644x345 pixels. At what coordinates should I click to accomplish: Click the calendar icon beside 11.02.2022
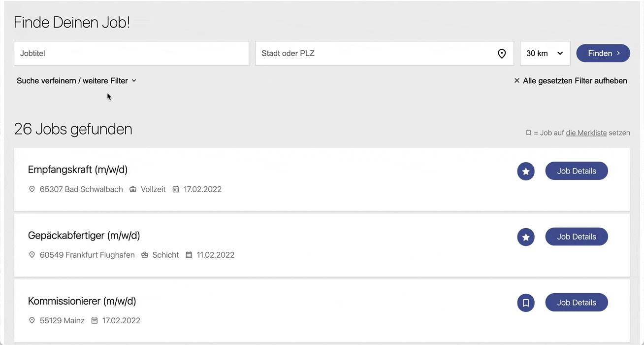(189, 255)
